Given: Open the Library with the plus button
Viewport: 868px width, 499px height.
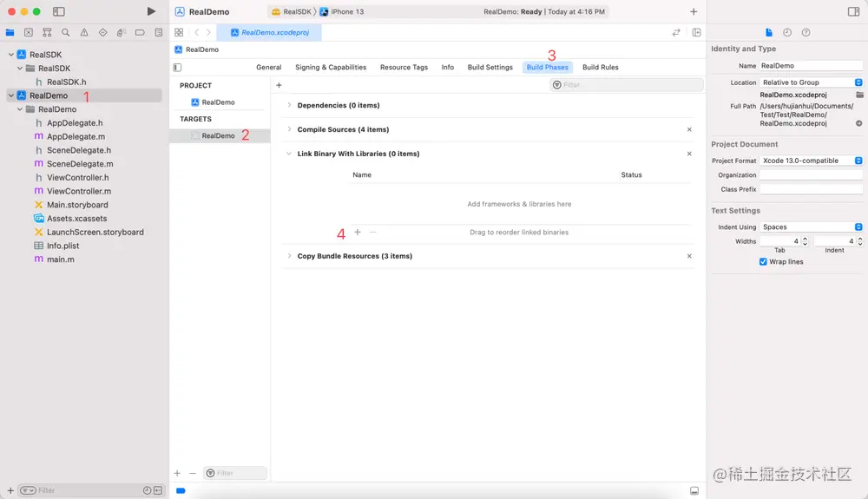Looking at the screenshot, I should (693, 11).
